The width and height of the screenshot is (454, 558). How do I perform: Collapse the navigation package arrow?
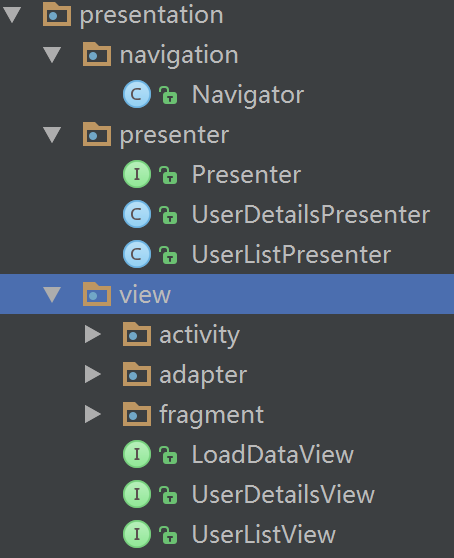click(x=52, y=55)
